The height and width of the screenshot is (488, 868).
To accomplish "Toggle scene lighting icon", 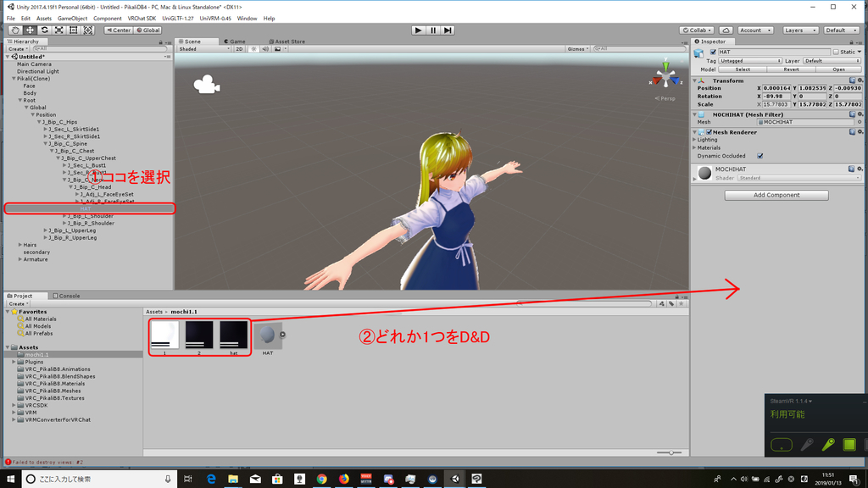I will tap(253, 48).
